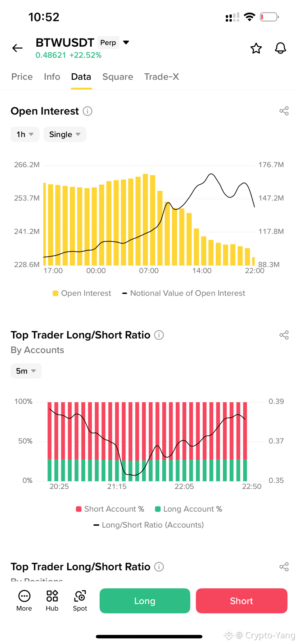Toggle Open Interest legend series
298x644 pixels.
(x=82, y=293)
